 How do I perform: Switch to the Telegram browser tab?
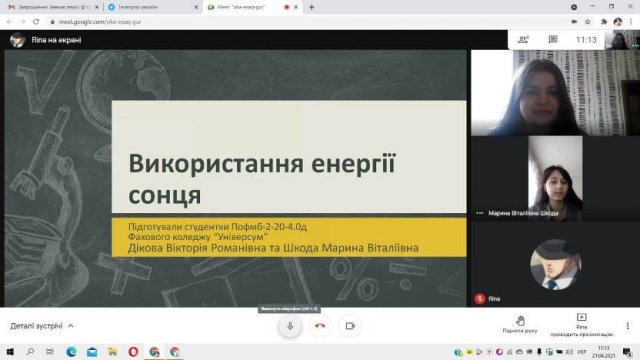tap(152, 7)
